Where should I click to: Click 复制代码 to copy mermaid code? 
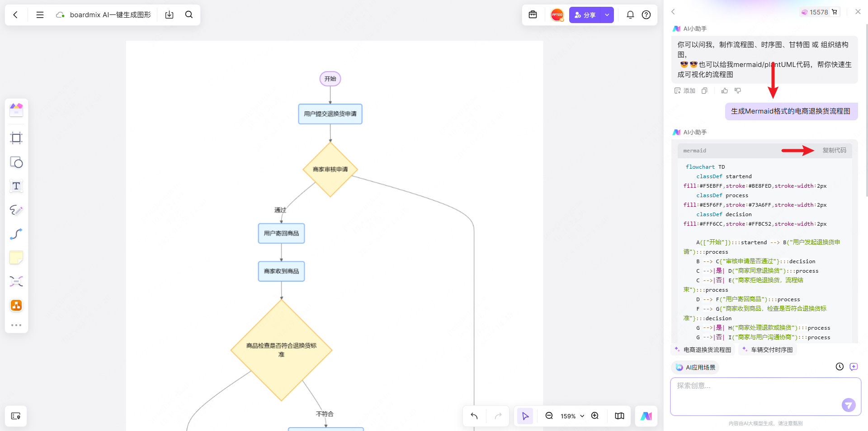[834, 151]
